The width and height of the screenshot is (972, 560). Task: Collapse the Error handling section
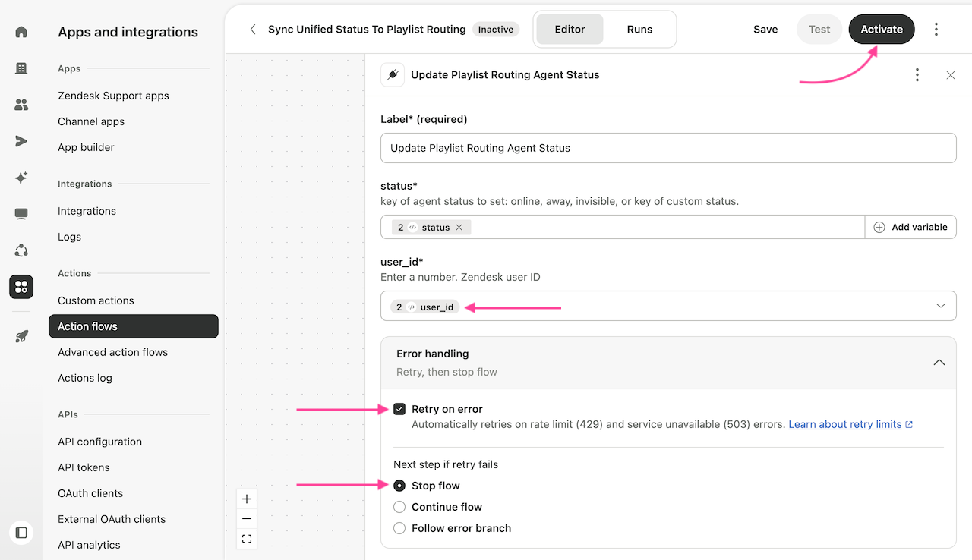[939, 363]
